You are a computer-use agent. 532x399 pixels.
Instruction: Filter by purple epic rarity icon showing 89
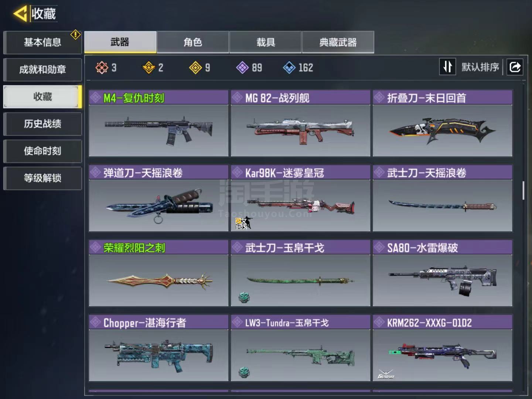[242, 68]
